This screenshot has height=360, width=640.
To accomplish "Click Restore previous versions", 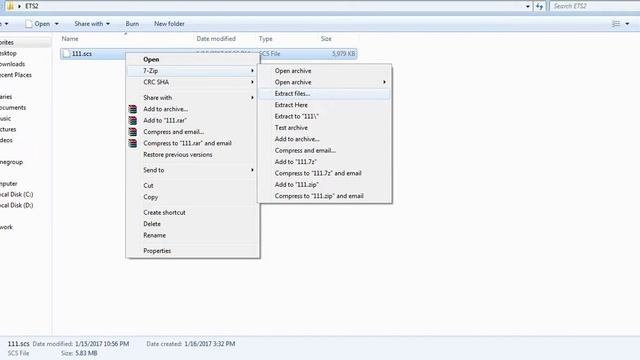I will click(x=193, y=155).
